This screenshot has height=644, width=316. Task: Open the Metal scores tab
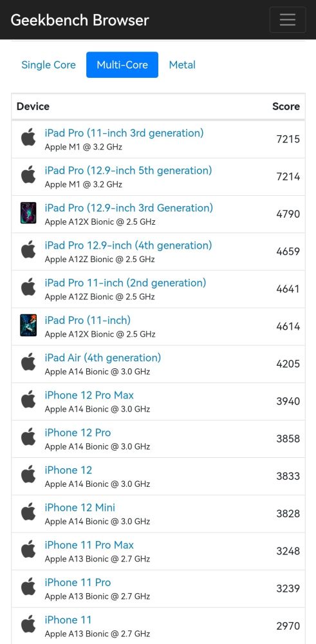[x=182, y=65]
